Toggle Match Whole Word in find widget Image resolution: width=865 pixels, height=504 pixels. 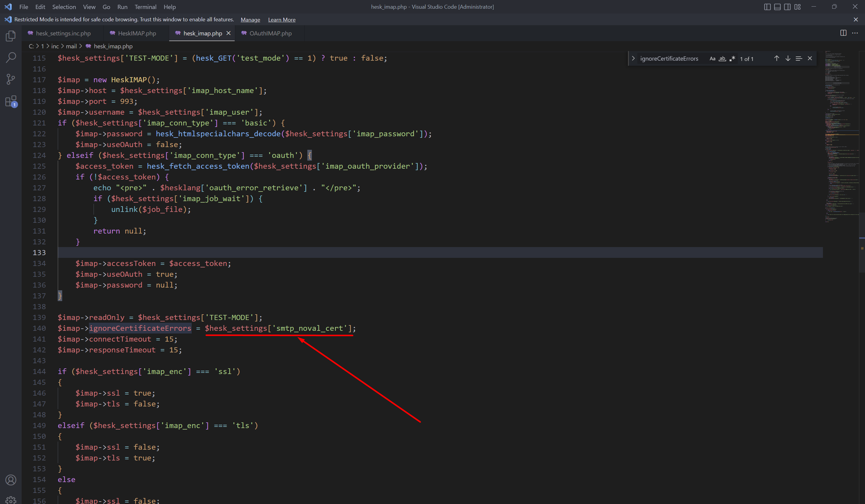tap(722, 59)
